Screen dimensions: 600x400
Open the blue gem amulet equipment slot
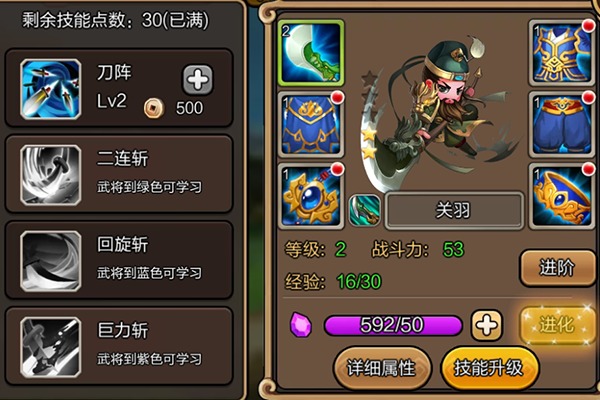[x=311, y=196]
